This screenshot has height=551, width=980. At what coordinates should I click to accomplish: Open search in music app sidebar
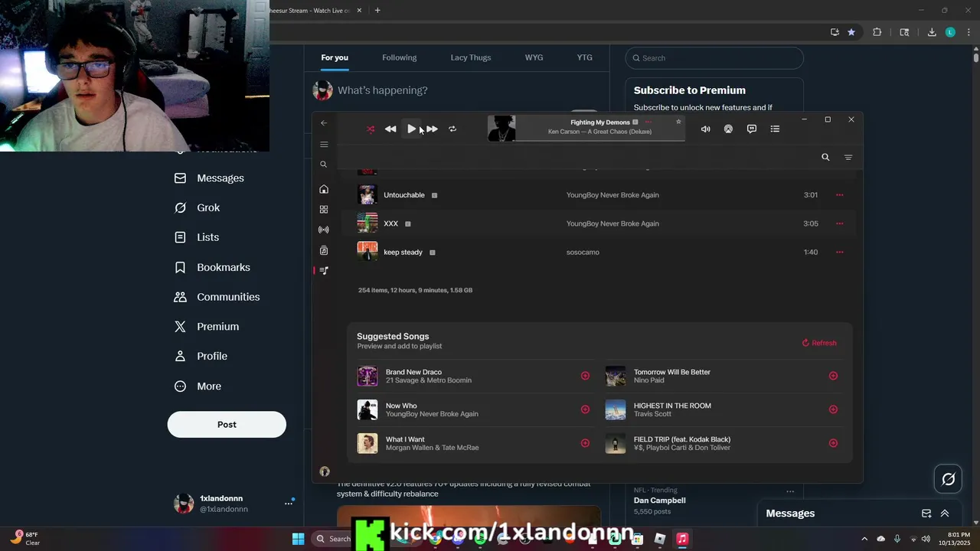[324, 165]
